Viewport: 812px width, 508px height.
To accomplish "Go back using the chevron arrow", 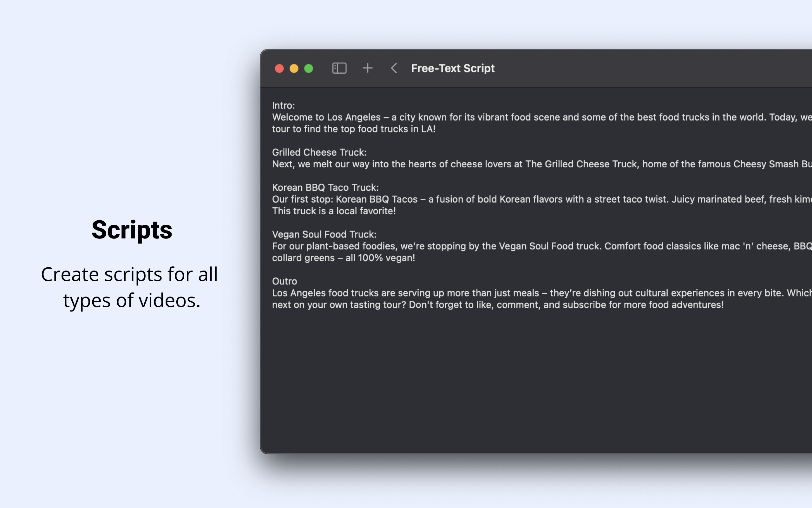I will click(x=394, y=68).
